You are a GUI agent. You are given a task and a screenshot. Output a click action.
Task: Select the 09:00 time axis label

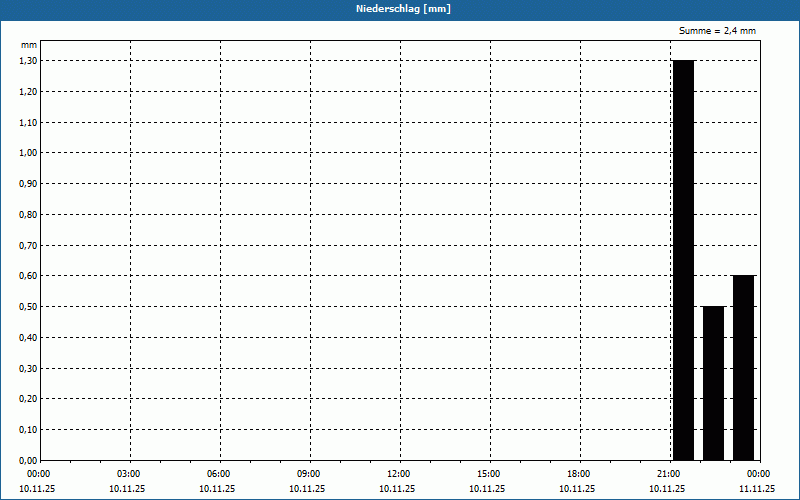click(x=309, y=474)
